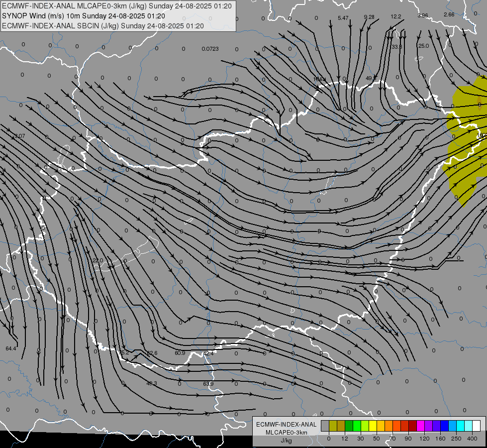Viewport: 487px width, 448px height.
Task: Click the map value 0.0723
Action: coord(210,49)
